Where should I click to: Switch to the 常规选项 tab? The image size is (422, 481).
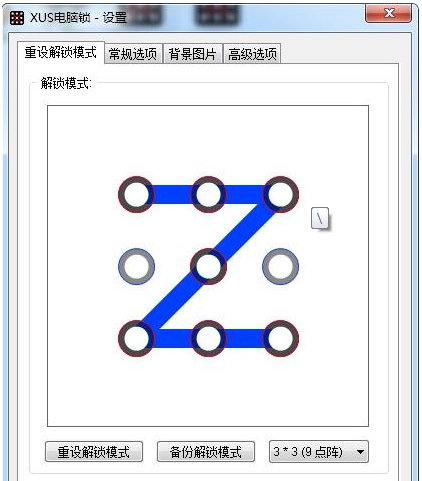pos(133,54)
